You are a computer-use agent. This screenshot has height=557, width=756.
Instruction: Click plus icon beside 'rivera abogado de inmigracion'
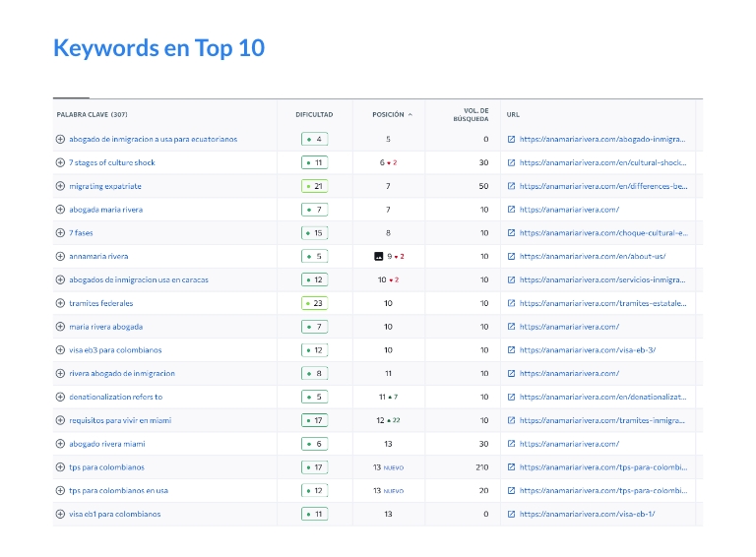click(x=60, y=373)
